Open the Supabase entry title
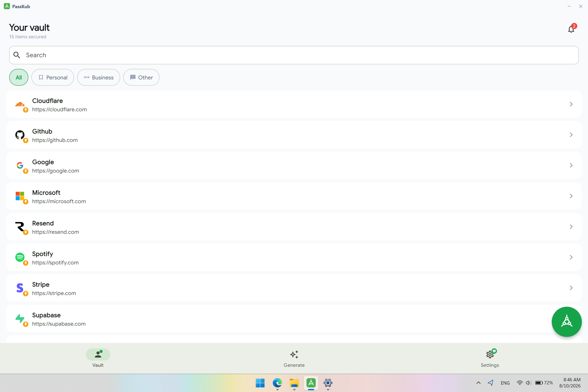588x392 pixels. point(46,315)
